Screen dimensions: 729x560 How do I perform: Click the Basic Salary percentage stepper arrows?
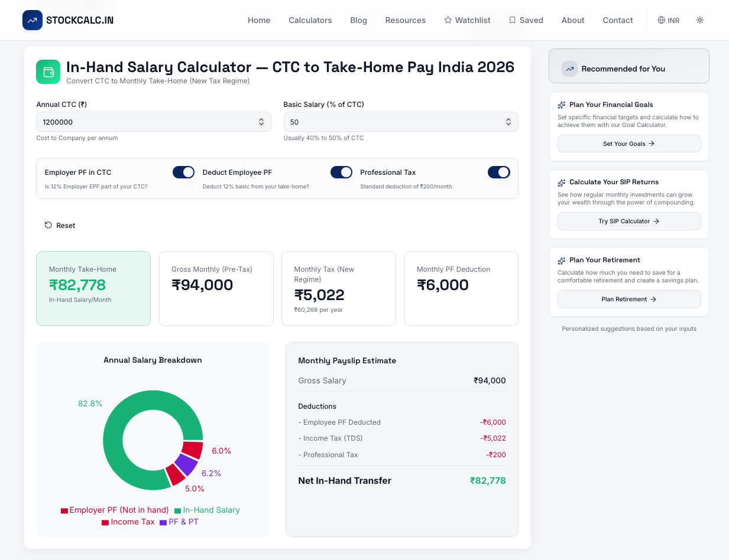pos(508,122)
